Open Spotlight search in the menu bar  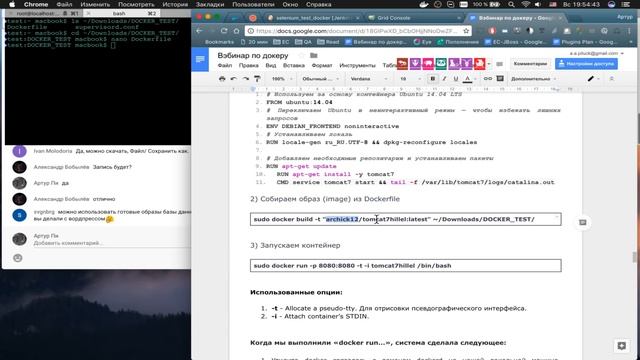511,4
